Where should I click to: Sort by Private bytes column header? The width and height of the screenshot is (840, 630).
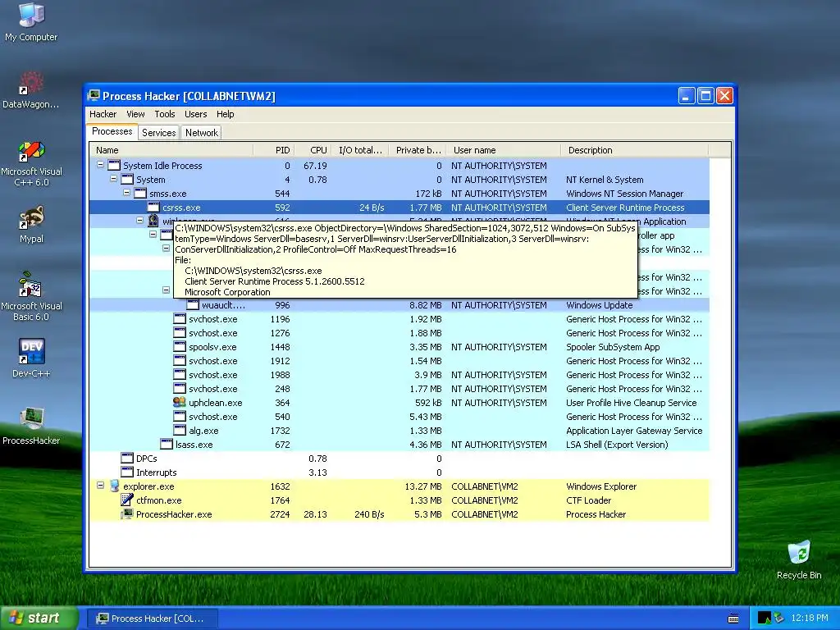(418, 150)
